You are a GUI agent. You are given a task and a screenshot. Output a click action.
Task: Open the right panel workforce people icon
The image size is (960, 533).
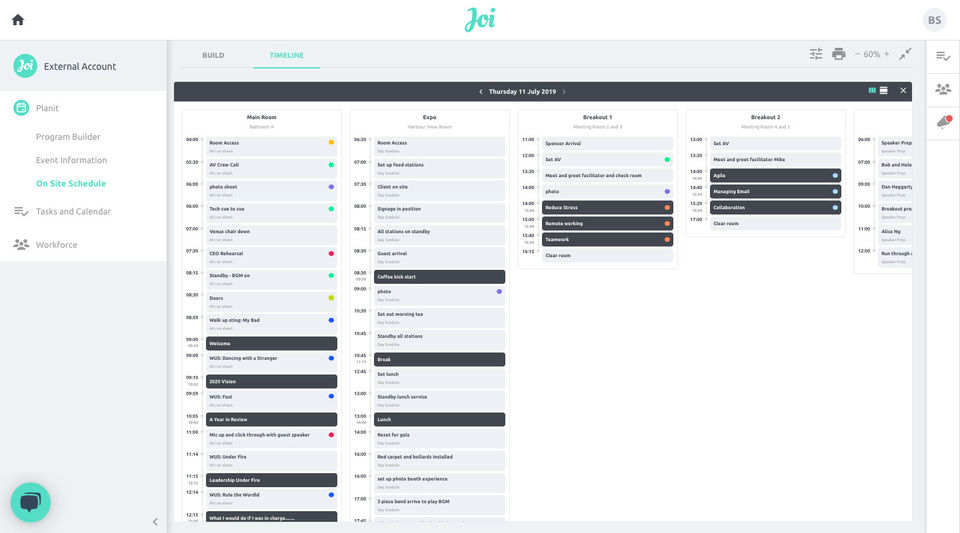coord(943,89)
